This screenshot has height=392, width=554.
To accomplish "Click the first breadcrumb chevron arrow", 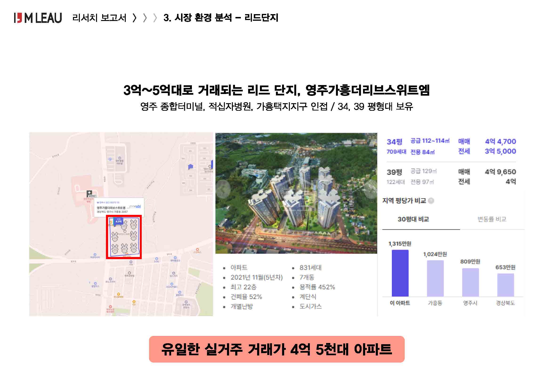I will (x=135, y=18).
